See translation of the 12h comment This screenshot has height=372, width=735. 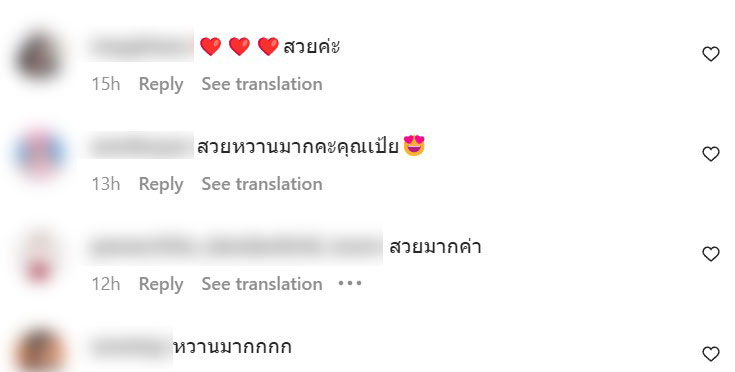(262, 283)
